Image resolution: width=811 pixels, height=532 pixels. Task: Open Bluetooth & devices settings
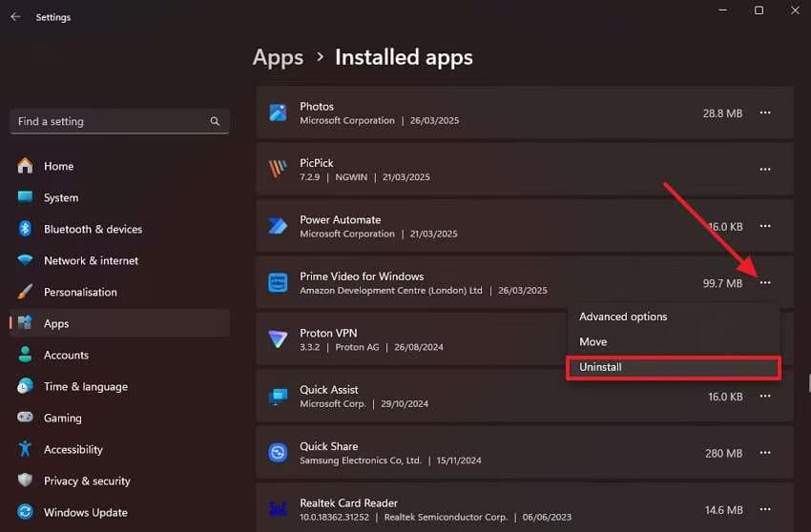coord(119,229)
